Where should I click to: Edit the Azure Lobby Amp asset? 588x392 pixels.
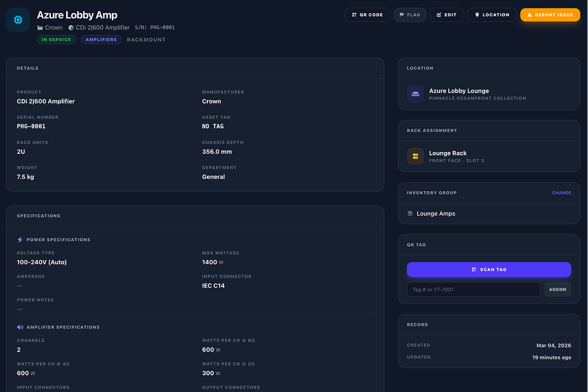(x=446, y=15)
